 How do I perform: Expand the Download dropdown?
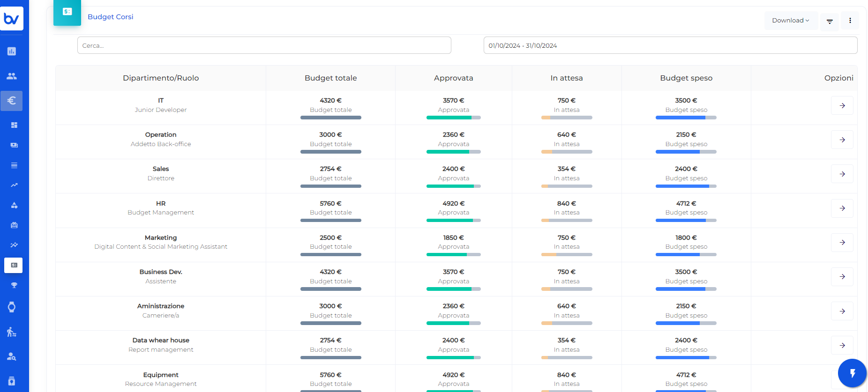coord(791,21)
